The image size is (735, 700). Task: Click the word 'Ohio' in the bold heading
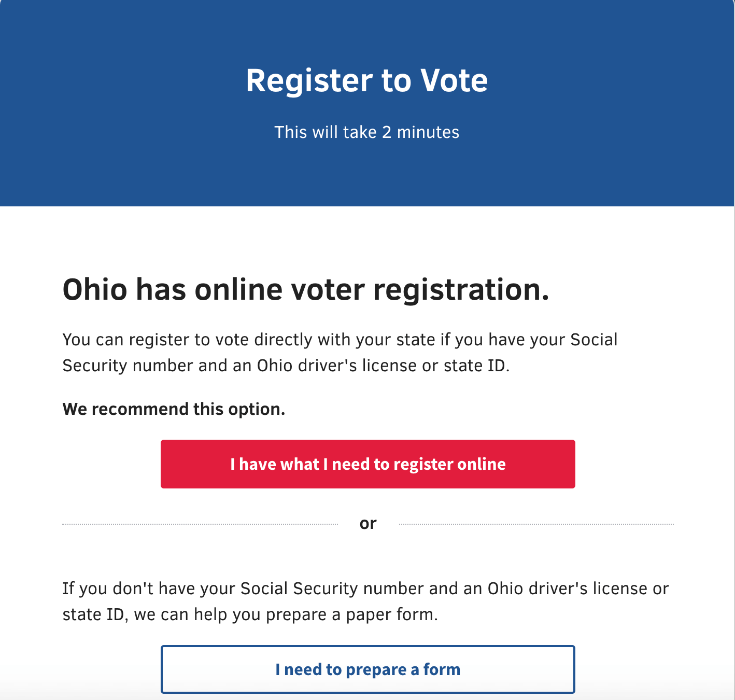[x=95, y=289]
